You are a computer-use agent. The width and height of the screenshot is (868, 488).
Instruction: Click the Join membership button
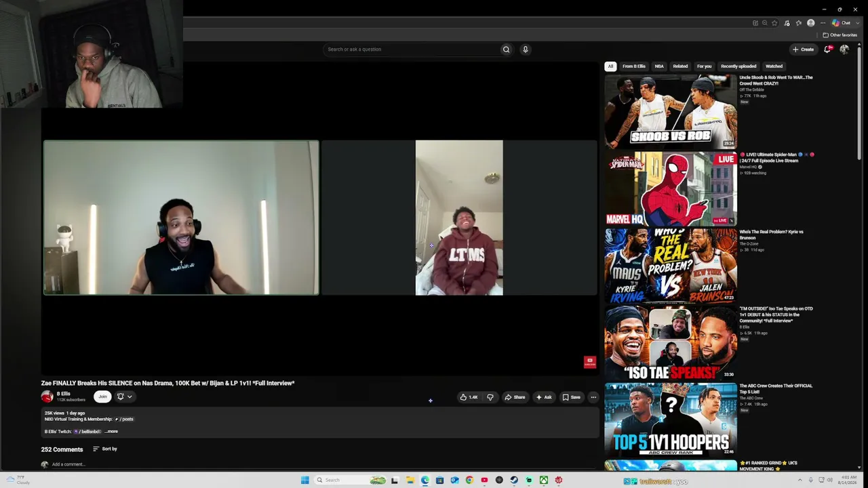click(102, 397)
